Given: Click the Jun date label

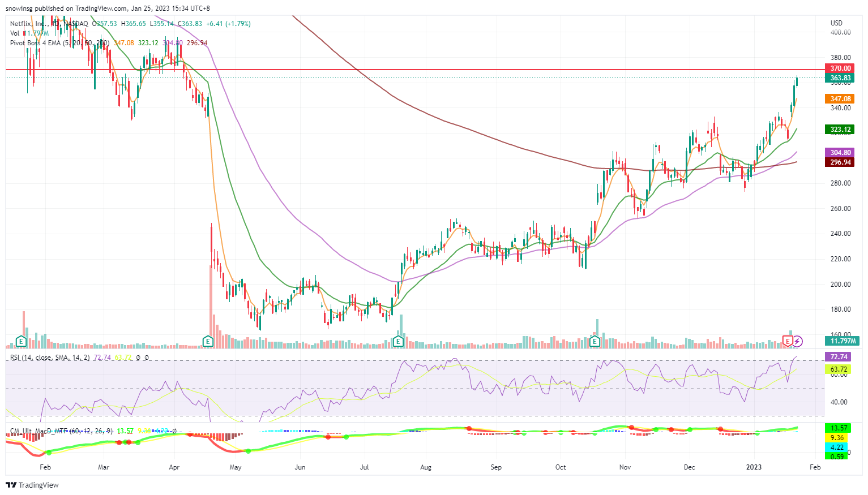Looking at the screenshot, I should (300, 467).
